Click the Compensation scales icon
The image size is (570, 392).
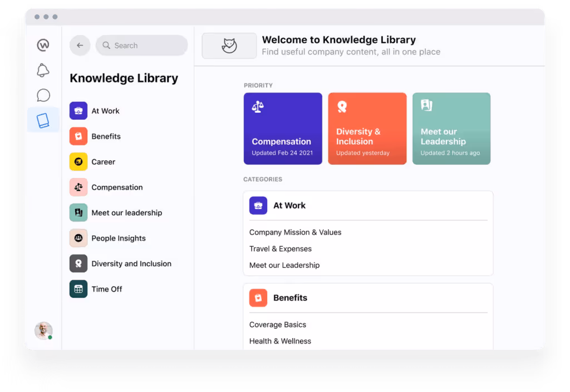click(x=77, y=187)
